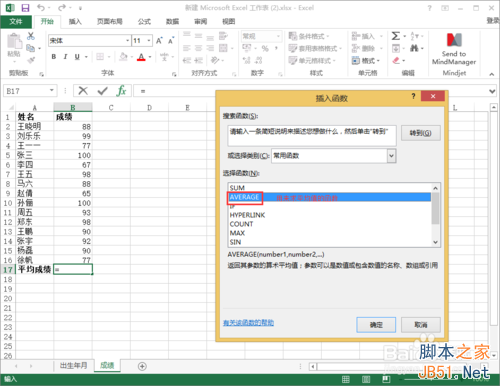Click the Merge and Center icon
500x386 pixels.
click(x=223, y=48)
